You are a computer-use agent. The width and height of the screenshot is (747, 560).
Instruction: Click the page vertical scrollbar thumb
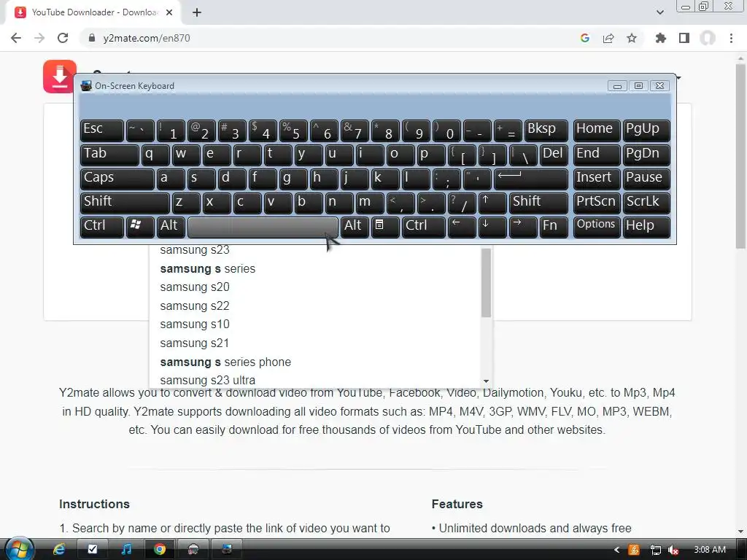(740, 156)
